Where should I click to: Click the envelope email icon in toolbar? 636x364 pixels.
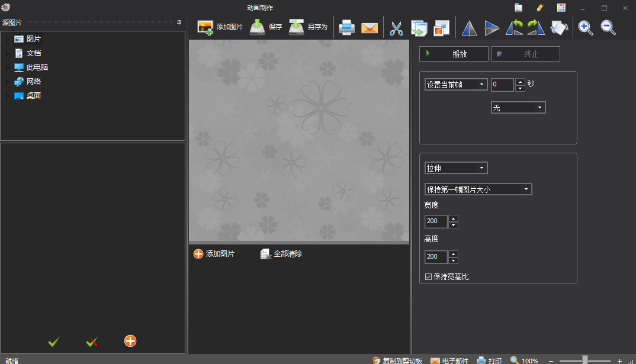[370, 28]
